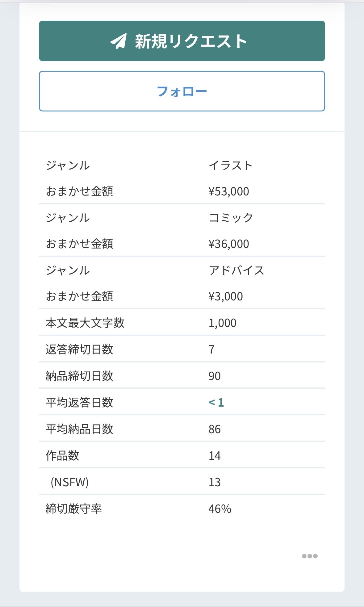Click the 1,000 max character count value
Screen dimensions: 364x607
tap(222, 323)
